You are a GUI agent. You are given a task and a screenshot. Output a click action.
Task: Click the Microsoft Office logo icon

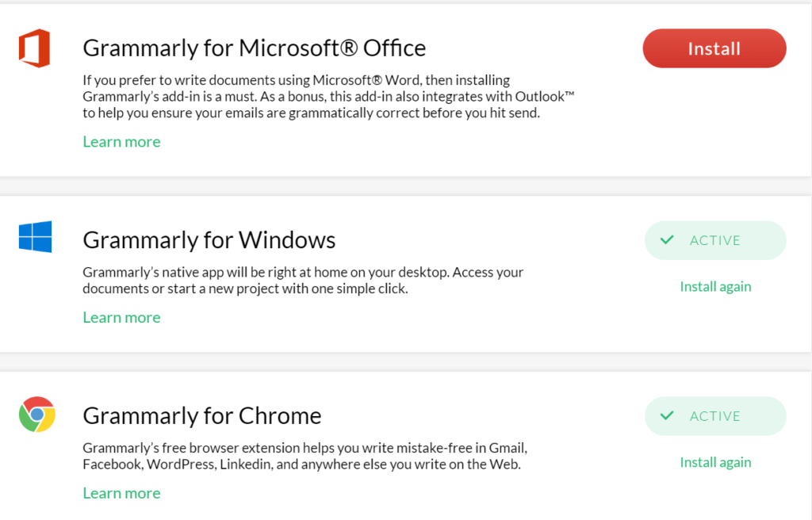(x=35, y=48)
